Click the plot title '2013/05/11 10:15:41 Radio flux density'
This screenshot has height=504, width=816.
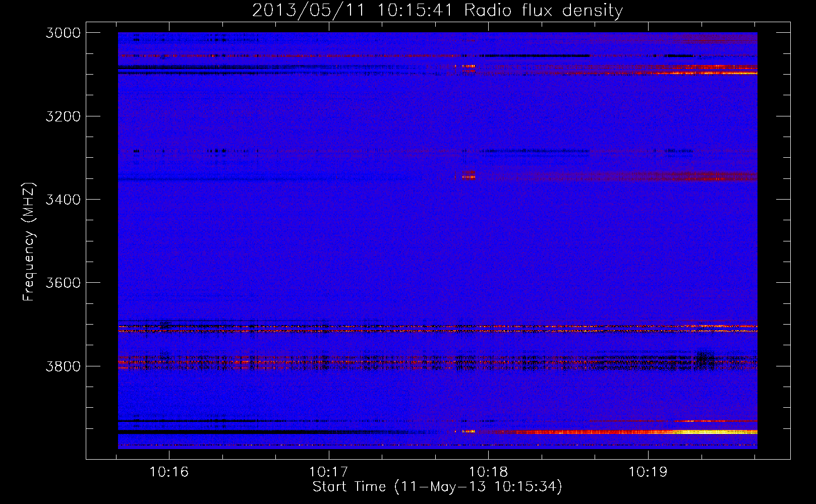coord(437,10)
